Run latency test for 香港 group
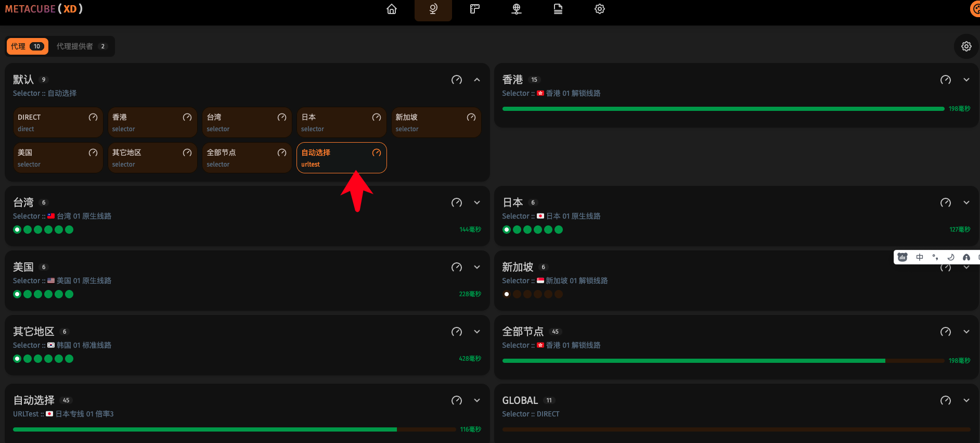The height and width of the screenshot is (443, 980). click(946, 80)
